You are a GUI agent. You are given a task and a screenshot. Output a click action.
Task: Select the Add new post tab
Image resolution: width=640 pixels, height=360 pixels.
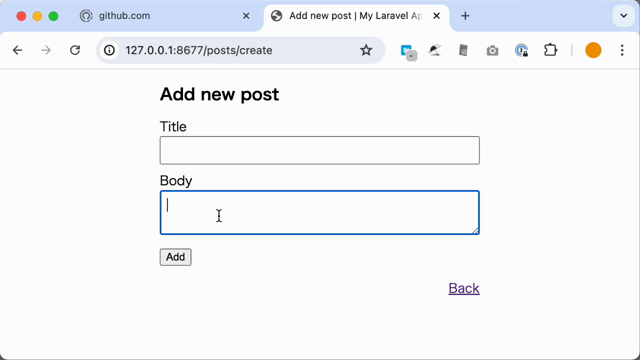click(x=356, y=16)
